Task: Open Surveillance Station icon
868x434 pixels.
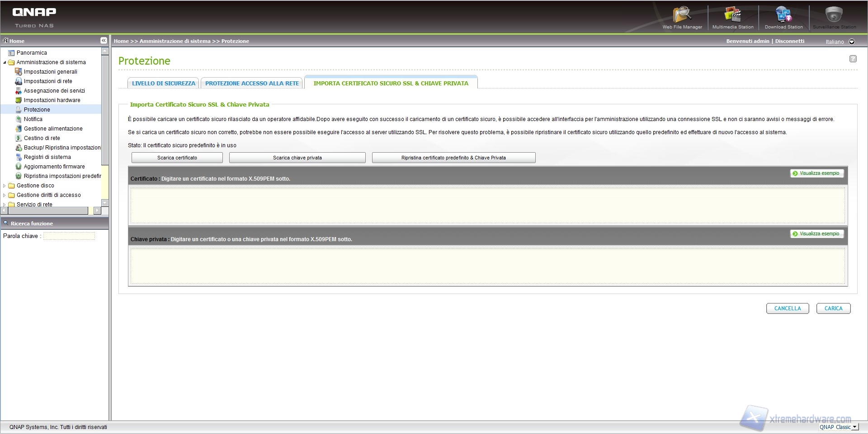Action: (834, 16)
